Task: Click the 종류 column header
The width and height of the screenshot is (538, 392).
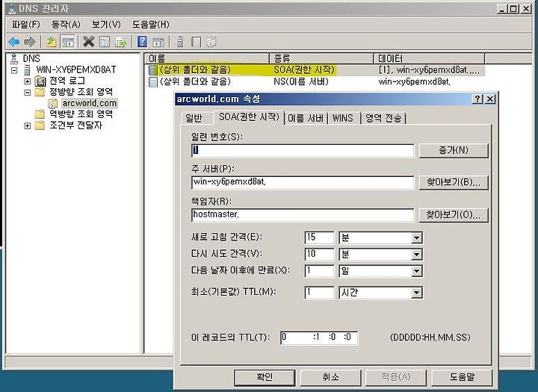Action: [x=321, y=59]
